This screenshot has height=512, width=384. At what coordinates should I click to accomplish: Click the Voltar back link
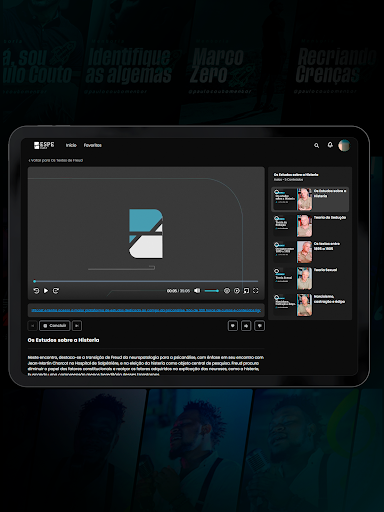56,160
